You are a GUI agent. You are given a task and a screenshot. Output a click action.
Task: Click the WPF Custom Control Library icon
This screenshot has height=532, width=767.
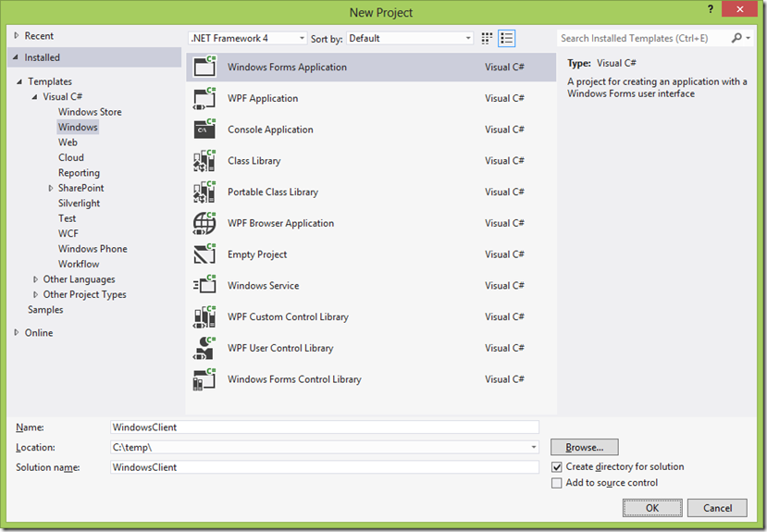pyautogui.click(x=204, y=316)
